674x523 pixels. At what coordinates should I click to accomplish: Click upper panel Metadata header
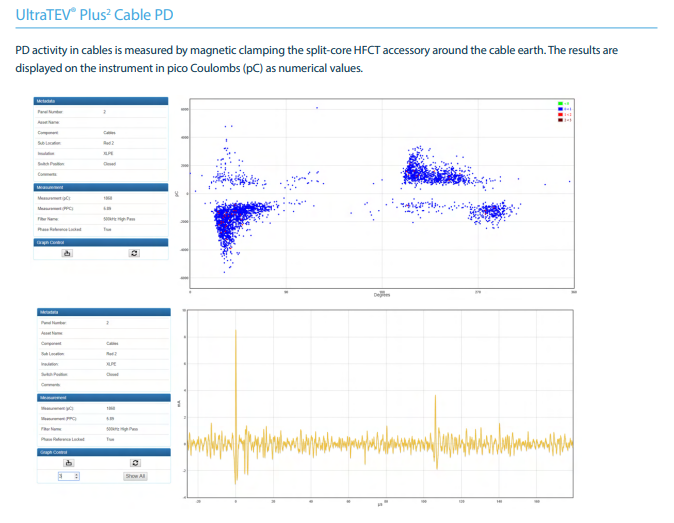(x=101, y=101)
